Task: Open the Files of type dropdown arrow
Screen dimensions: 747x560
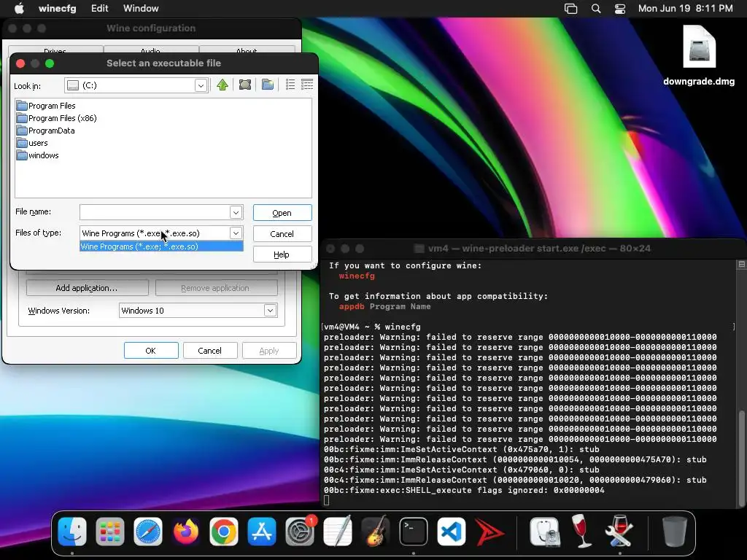Action: (236, 233)
